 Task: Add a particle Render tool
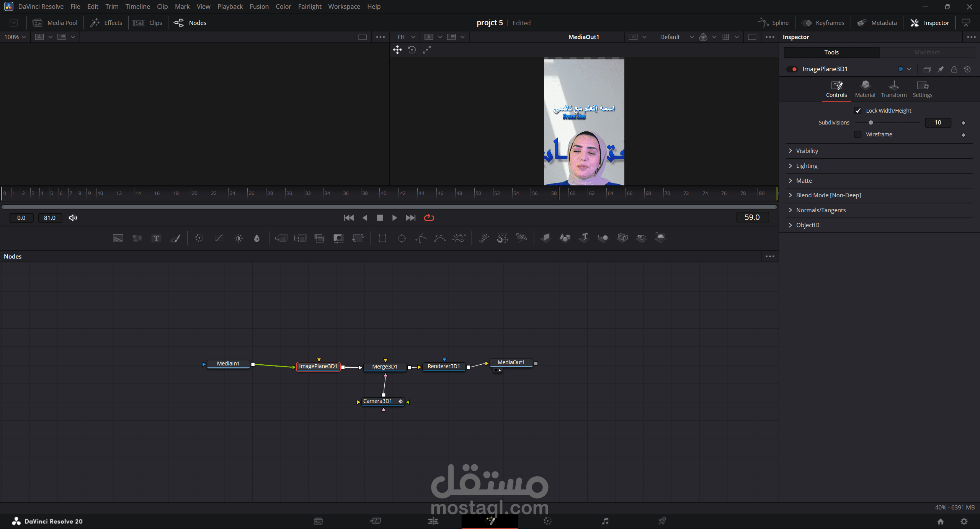pos(522,238)
